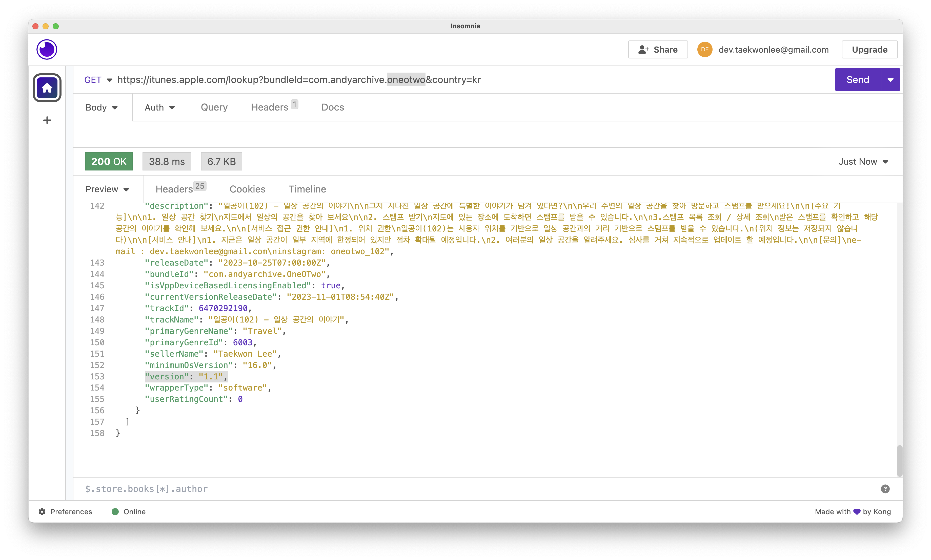The height and width of the screenshot is (560, 931).
Task: Click the purple heart in the footer
Action: click(x=857, y=512)
